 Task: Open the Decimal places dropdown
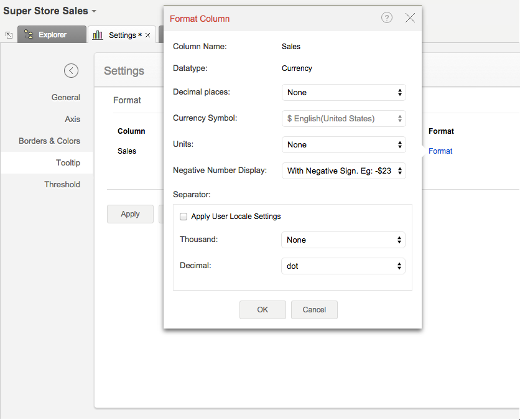tap(343, 93)
